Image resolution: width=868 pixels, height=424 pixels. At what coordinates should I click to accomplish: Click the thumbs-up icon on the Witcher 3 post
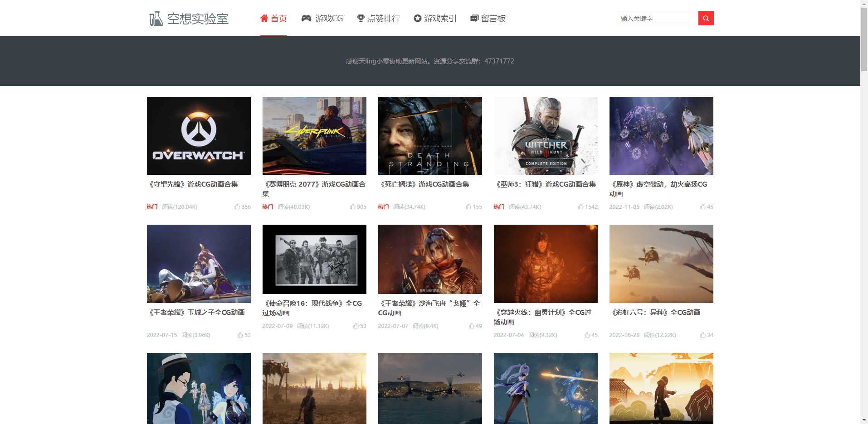tap(581, 207)
